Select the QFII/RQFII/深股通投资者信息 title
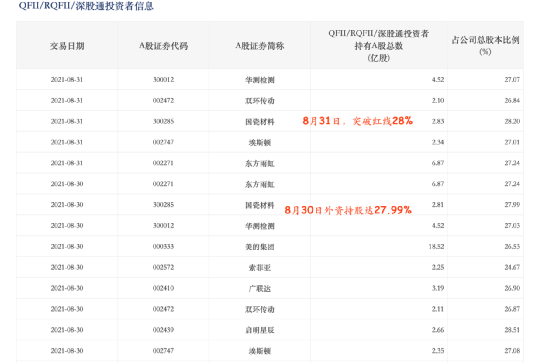 pos(86,6)
